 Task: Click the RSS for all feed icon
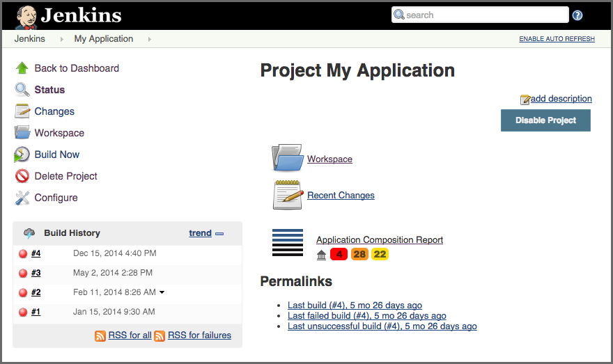100,336
